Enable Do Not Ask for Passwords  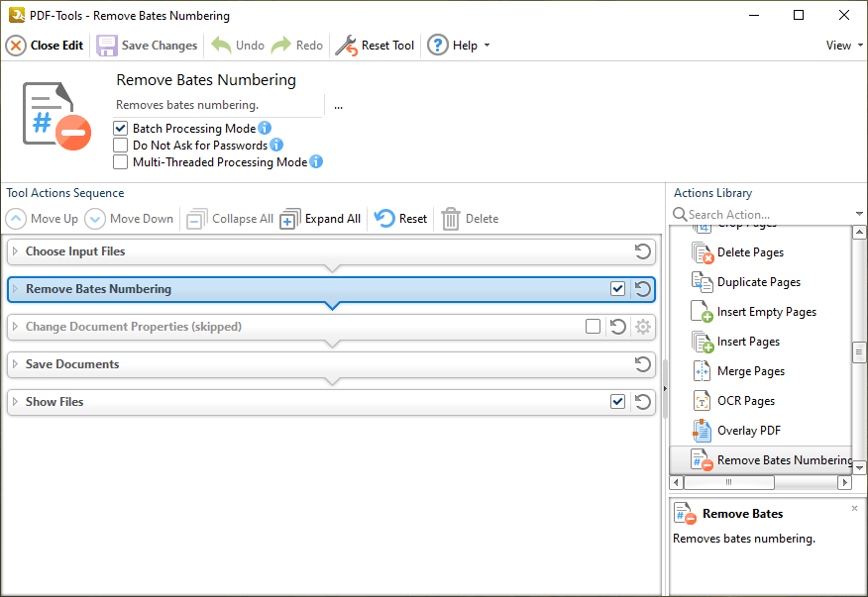(121, 146)
